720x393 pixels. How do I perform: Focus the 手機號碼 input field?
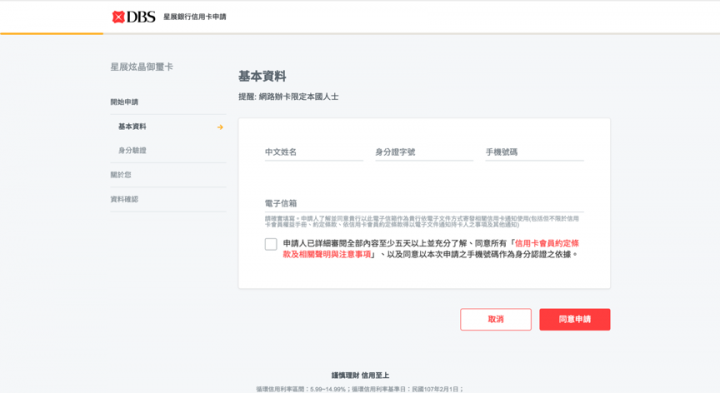click(535, 152)
